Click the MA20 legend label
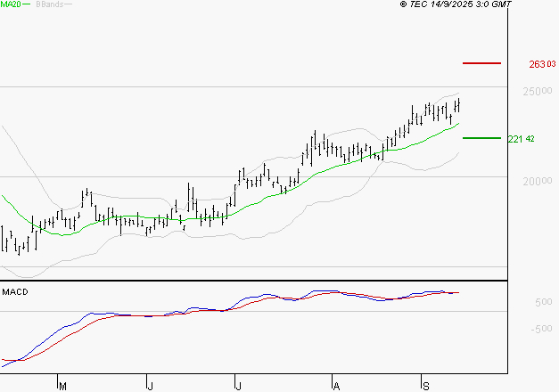This screenshot has width=559, height=392. click(10, 4)
